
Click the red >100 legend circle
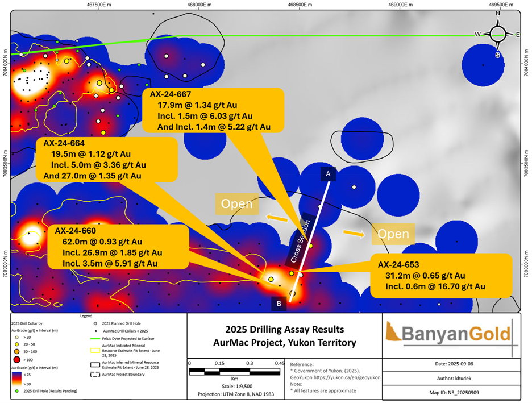(17, 360)
